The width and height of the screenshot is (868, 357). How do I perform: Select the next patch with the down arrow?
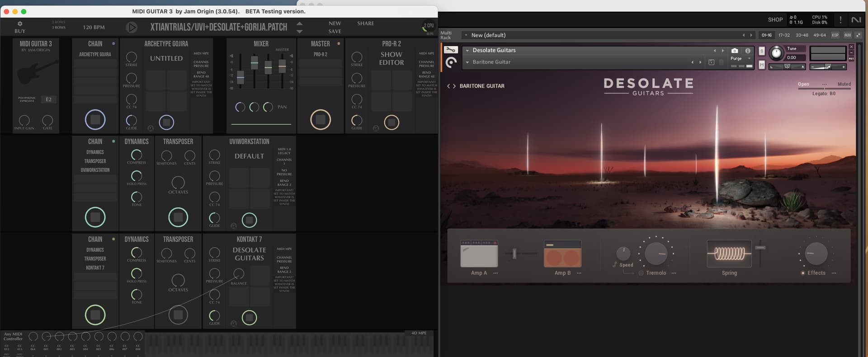(x=299, y=31)
